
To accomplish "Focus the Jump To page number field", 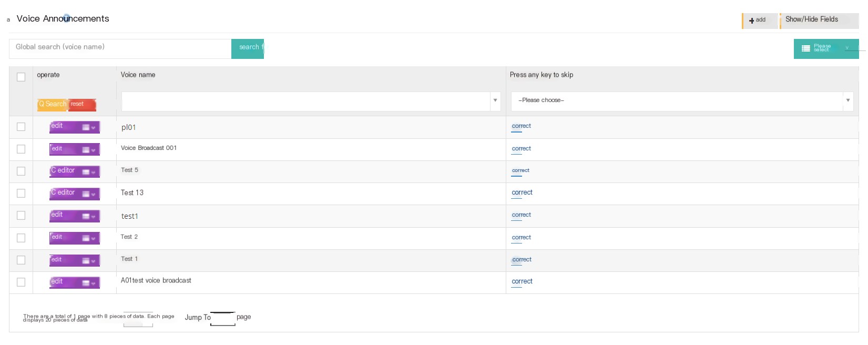I will 223,319.
